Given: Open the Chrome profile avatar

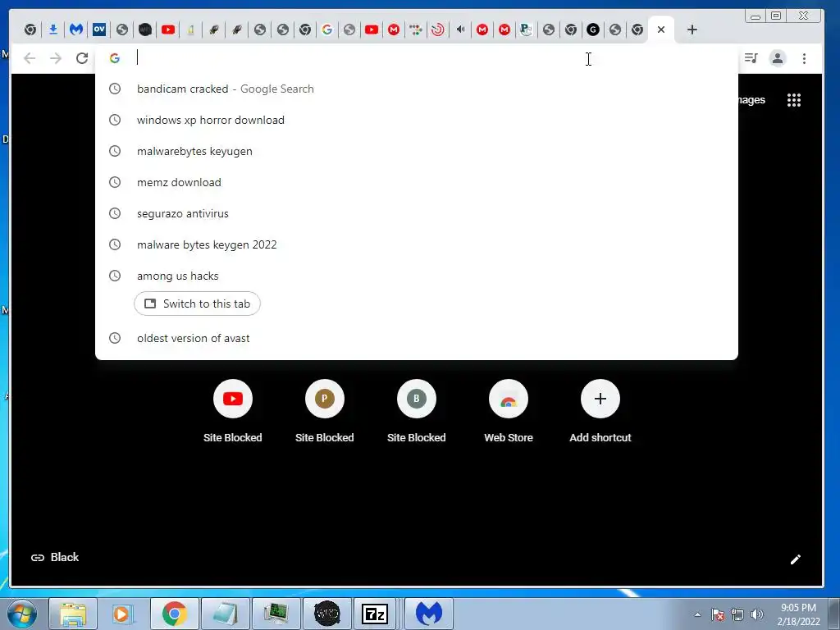Looking at the screenshot, I should pyautogui.click(x=778, y=58).
